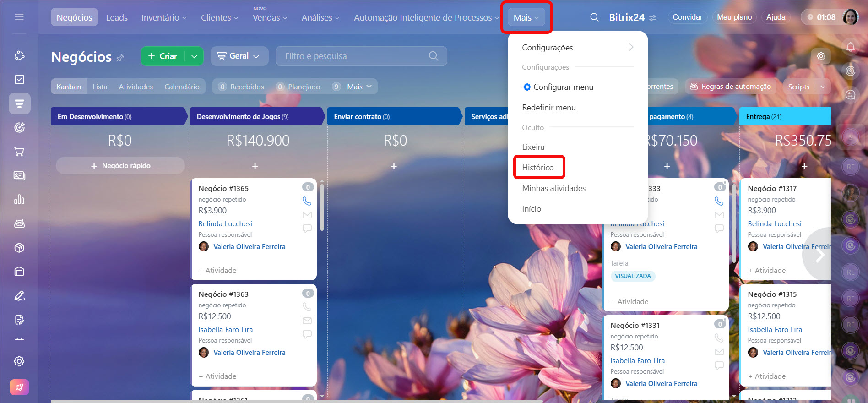
Task: Click phone icon on Negócio #1365 card
Action: coord(307,201)
